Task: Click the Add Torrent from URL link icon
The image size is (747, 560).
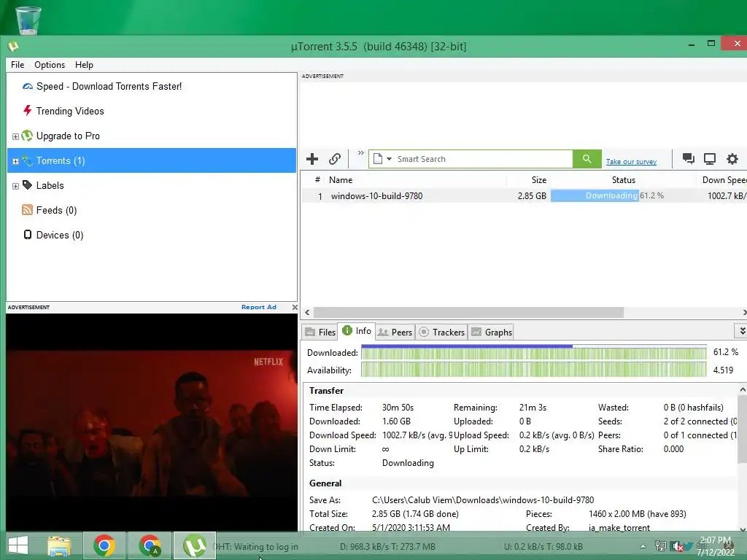Action: [x=335, y=159]
